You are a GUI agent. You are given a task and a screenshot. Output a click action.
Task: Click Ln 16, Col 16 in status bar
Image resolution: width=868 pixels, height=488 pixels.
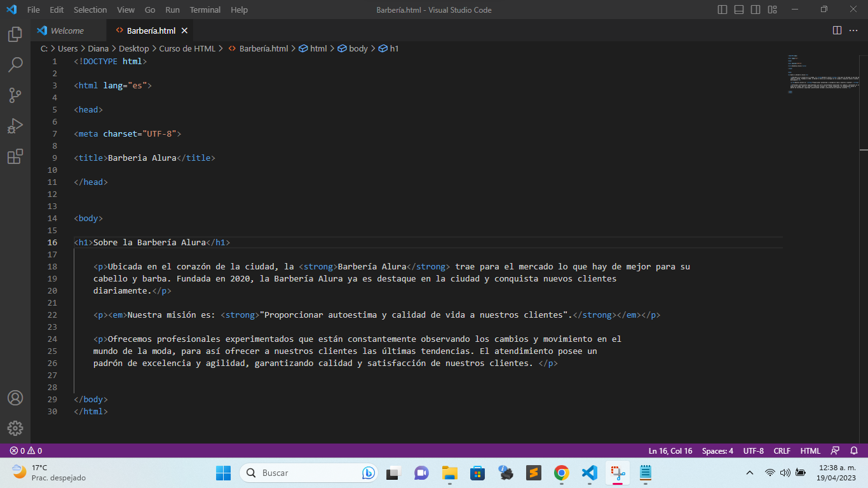(670, 451)
